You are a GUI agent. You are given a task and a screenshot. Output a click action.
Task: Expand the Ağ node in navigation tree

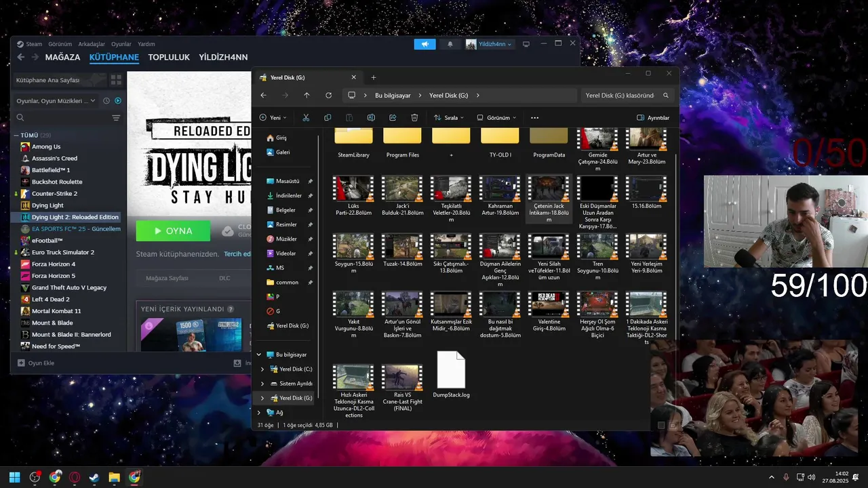pos(259,412)
